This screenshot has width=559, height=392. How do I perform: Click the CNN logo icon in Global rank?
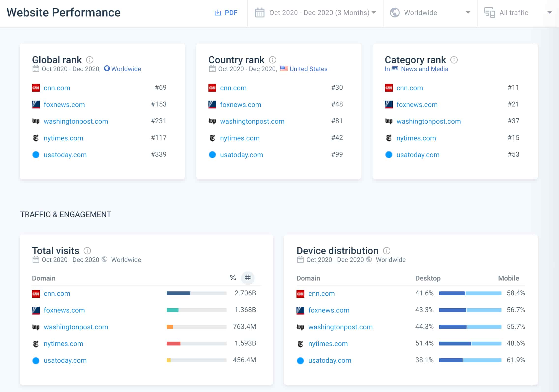[x=36, y=88]
